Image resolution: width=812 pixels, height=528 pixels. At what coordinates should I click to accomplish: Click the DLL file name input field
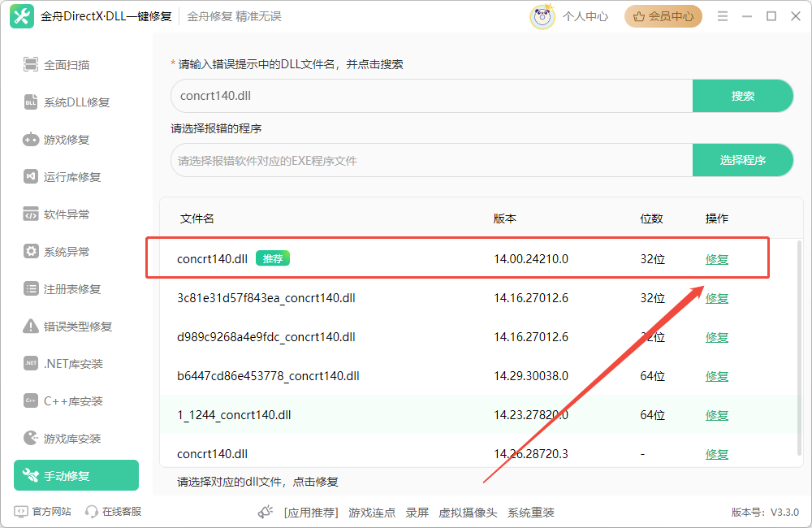pos(432,96)
